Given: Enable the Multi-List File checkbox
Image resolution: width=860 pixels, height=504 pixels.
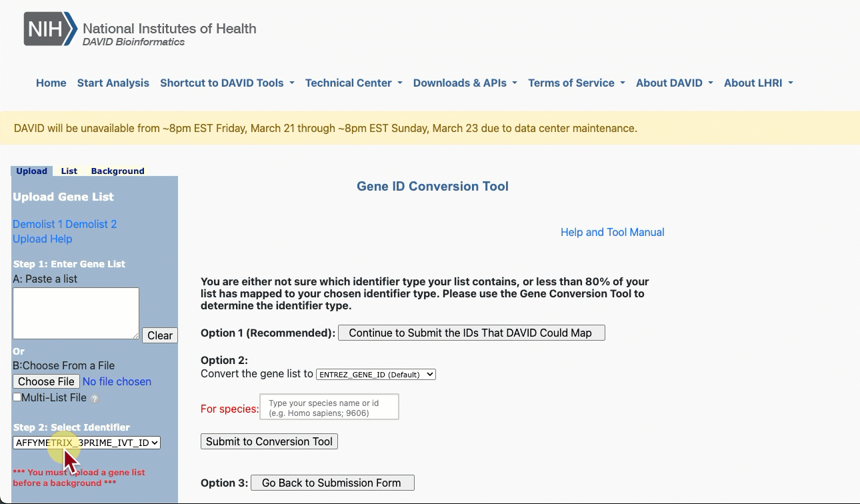Looking at the screenshot, I should [x=17, y=397].
